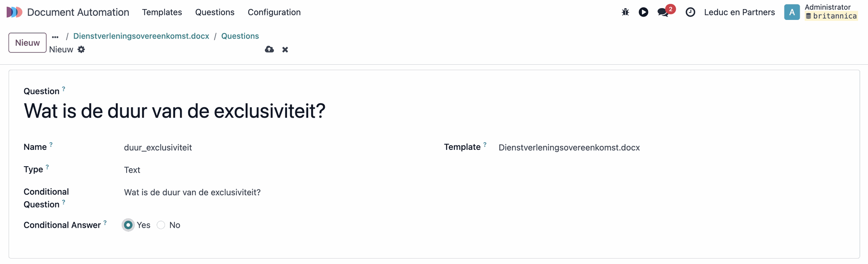Open the Administrator user avatar menu
868x264 pixels.
click(x=792, y=12)
